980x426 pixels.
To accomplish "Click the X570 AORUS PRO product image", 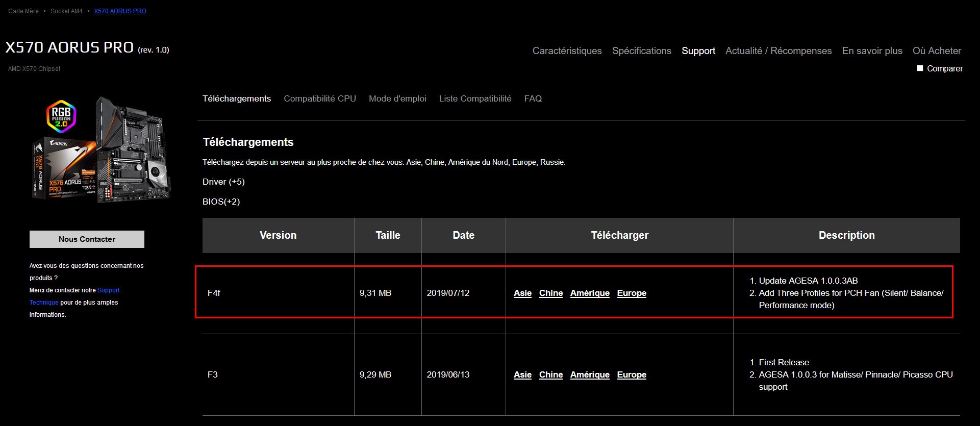I will (102, 151).
